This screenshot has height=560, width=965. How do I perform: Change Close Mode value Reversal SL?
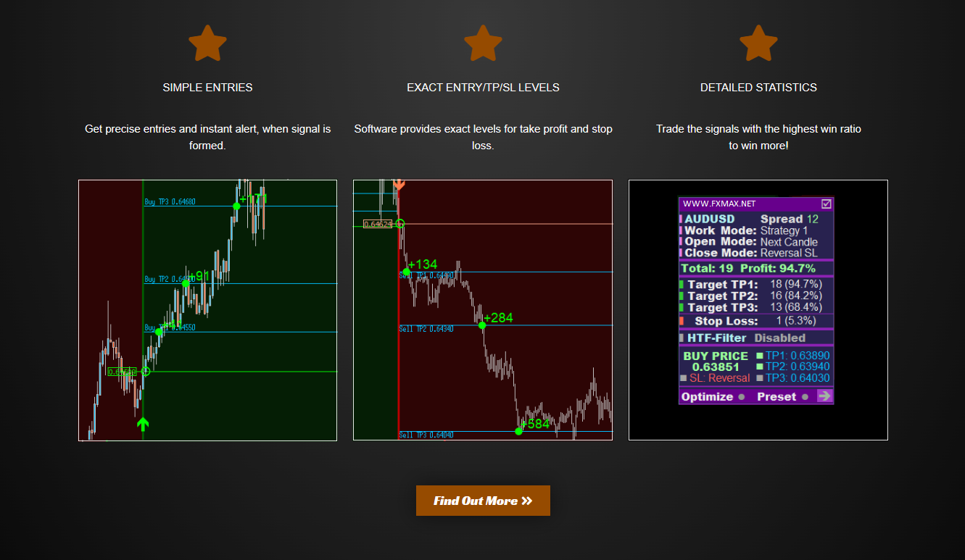point(789,253)
